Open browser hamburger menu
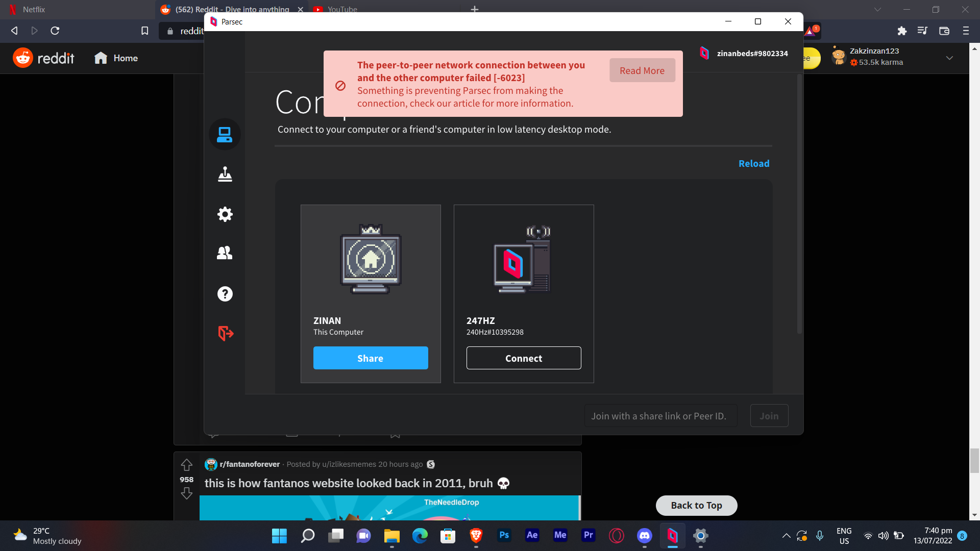 (966, 31)
